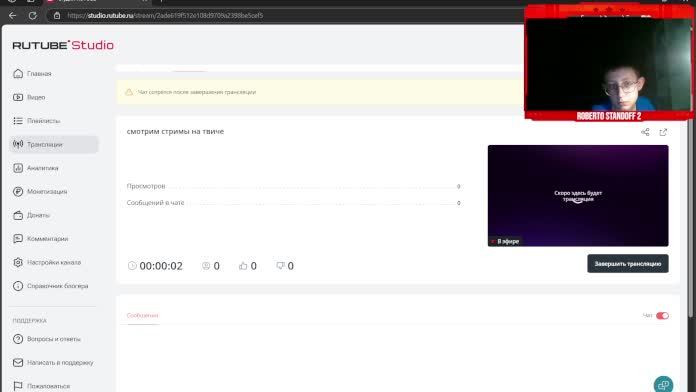This screenshot has height=392, width=696.
Task: Click the Настройки канала gear icon
Action: [x=18, y=262]
